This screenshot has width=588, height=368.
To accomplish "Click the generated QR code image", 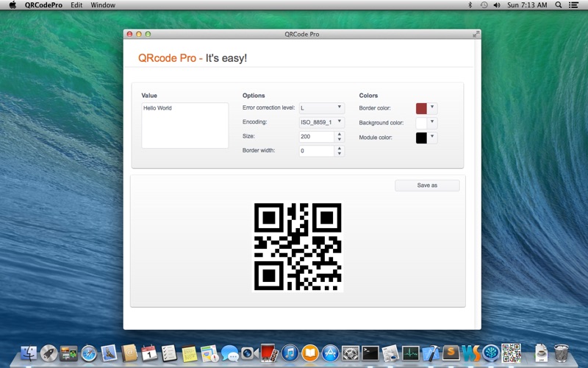I will pos(298,247).
